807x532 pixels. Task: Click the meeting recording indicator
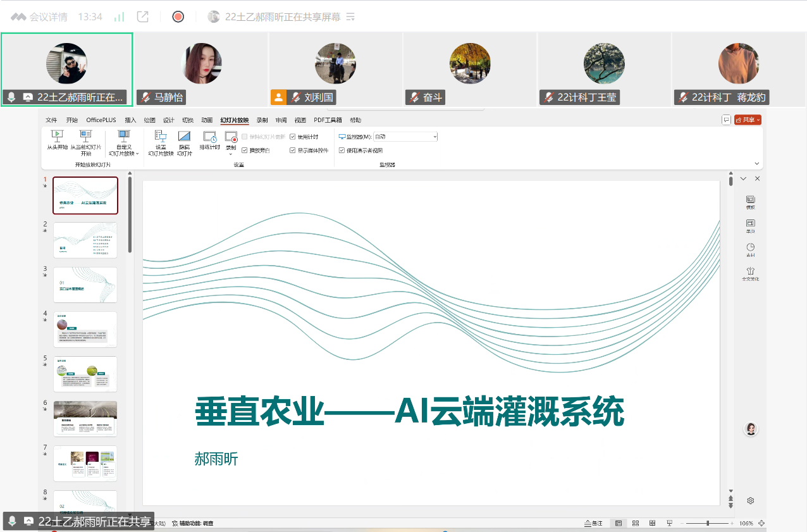pos(178,17)
